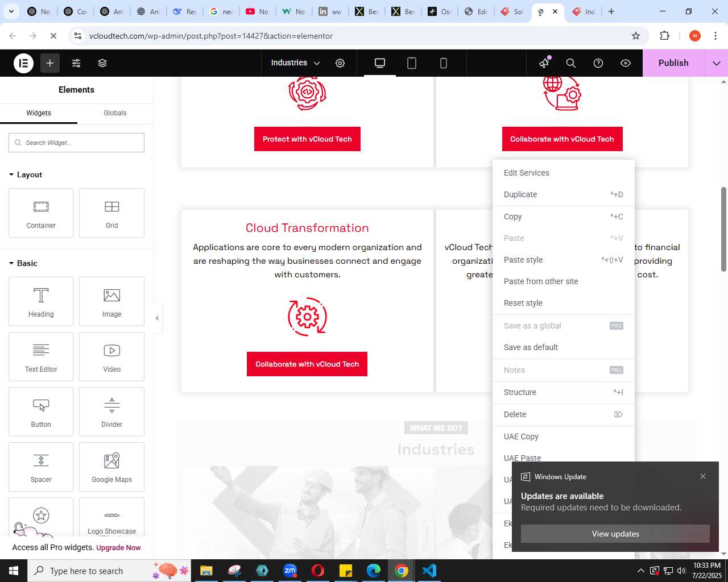Switch to the Widgets tab
The width and height of the screenshot is (728, 582).
pyautogui.click(x=39, y=113)
